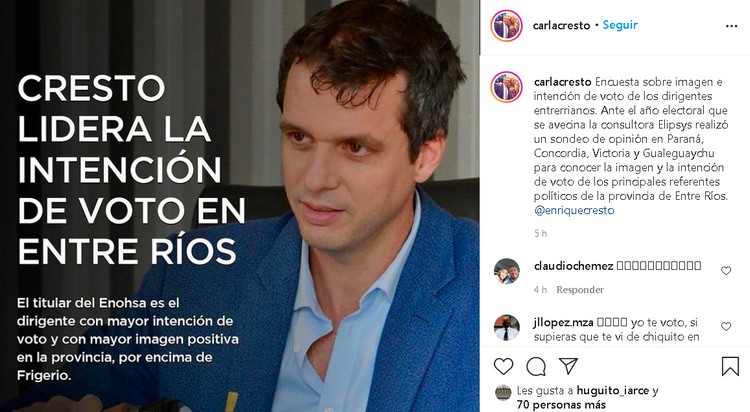Follow carlacresto with Seguir

pos(620,25)
